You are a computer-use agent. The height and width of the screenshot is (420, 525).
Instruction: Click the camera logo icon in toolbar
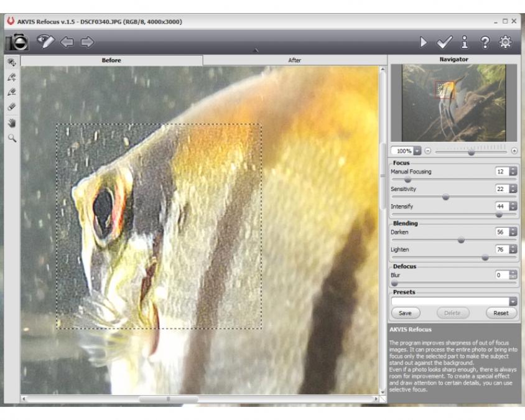pyautogui.click(x=17, y=42)
